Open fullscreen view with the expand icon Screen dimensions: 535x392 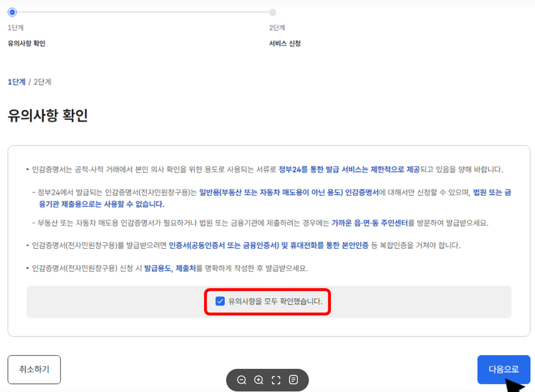[x=276, y=380]
